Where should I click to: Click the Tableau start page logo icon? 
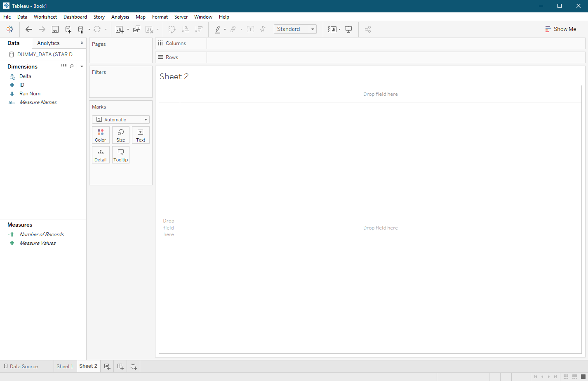click(10, 29)
